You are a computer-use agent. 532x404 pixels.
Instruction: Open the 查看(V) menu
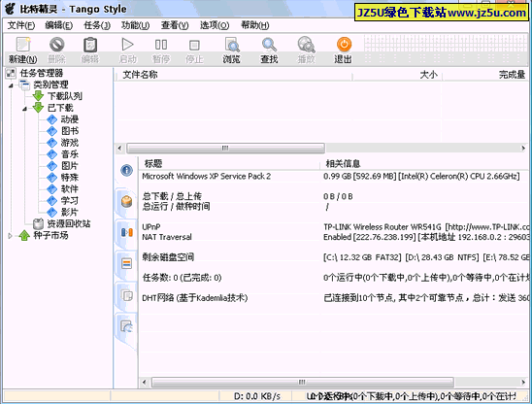[x=175, y=25]
